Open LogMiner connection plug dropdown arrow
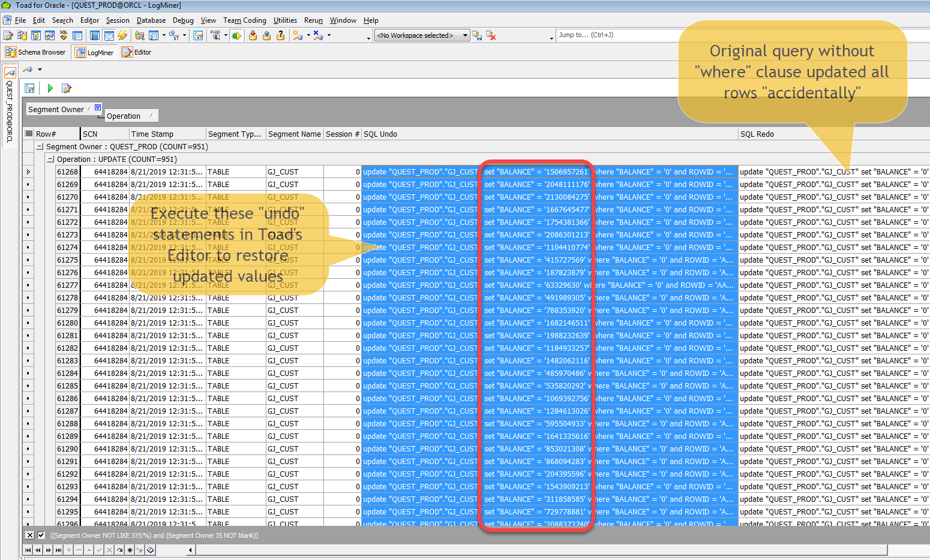This screenshot has height=560, width=930. click(40, 70)
